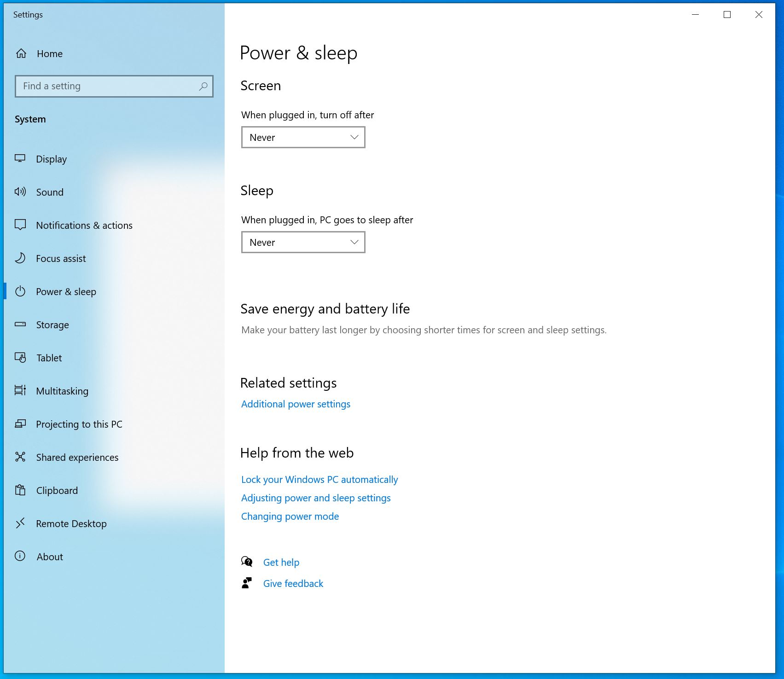The image size is (784, 679).
Task: Click the 'System' category label
Action: (30, 119)
